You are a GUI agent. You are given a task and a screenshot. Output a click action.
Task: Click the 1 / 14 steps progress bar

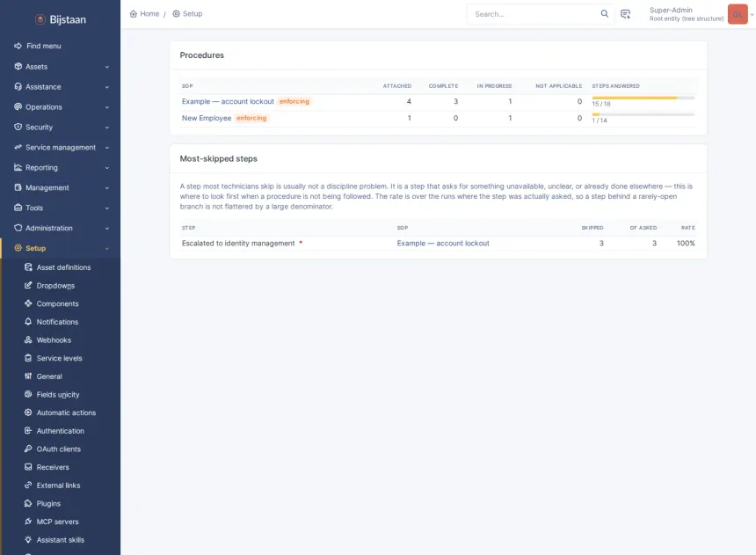tap(643, 114)
